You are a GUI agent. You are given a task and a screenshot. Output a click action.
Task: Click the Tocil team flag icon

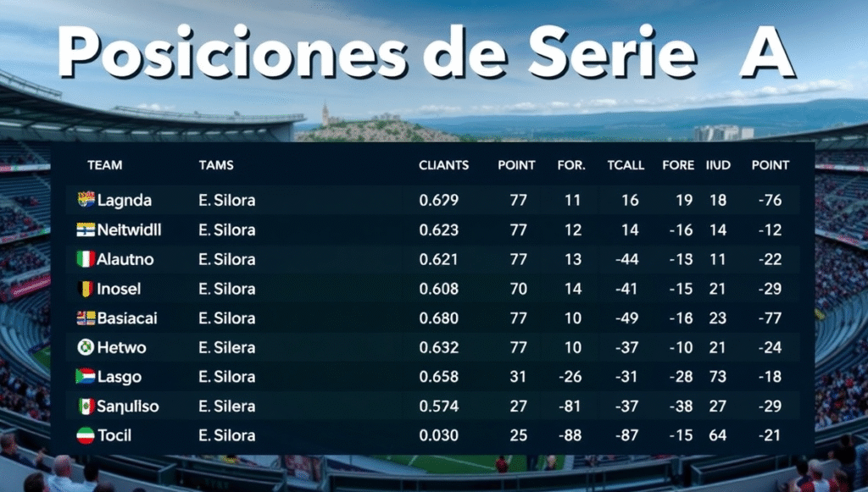coord(86,436)
